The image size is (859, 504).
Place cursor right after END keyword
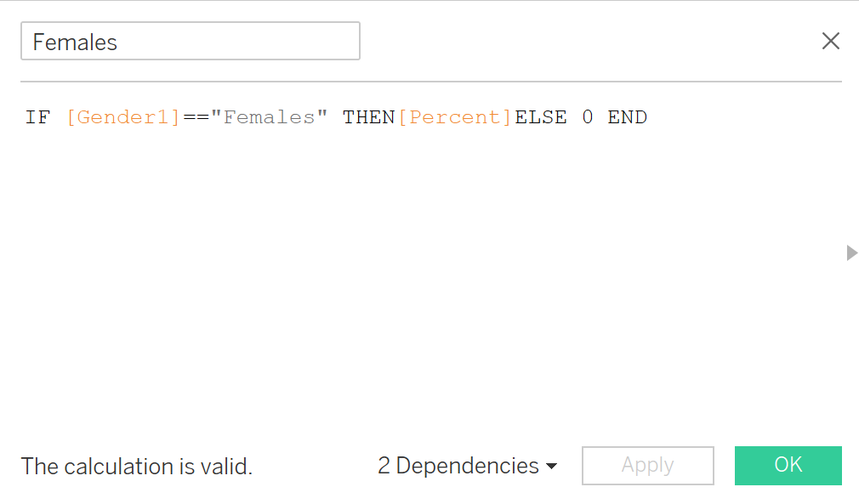[648, 117]
